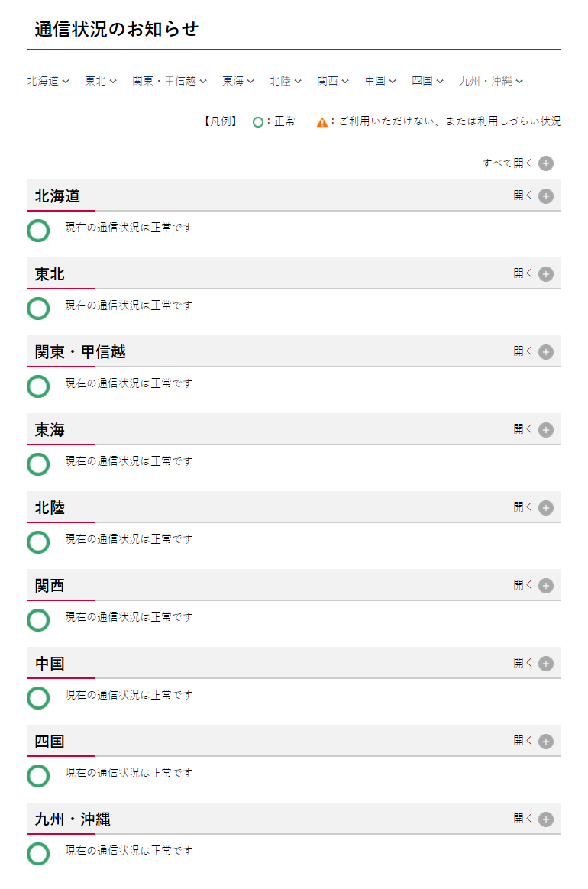Image resolution: width=588 pixels, height=889 pixels.
Task: Click the 北陸 section heading text
Action: pyautogui.click(x=50, y=508)
